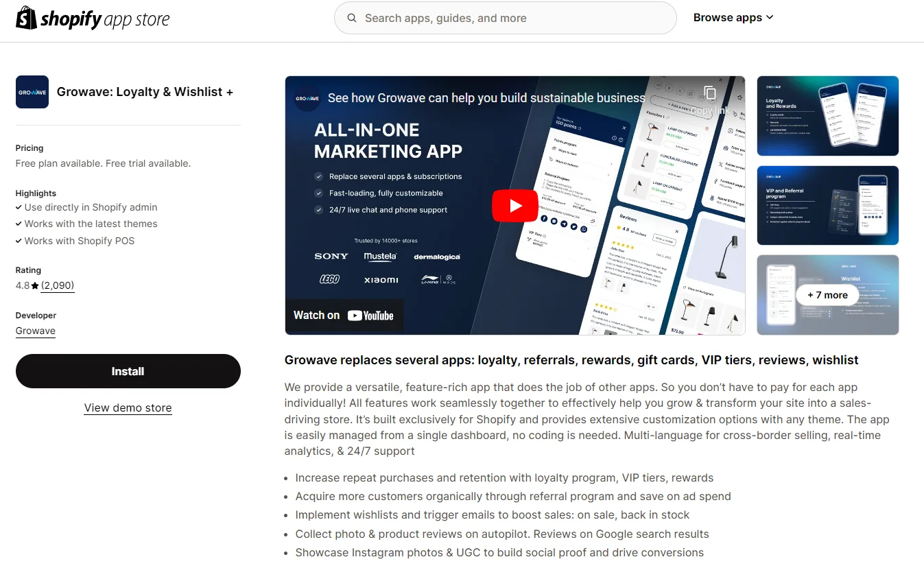This screenshot has width=924, height=568.
Task: Click the Growave app icon
Action: click(x=32, y=92)
